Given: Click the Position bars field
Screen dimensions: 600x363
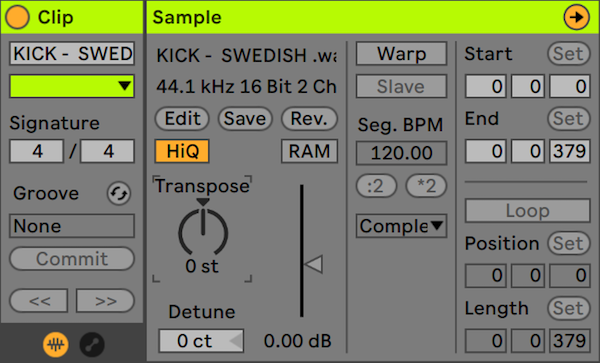Looking at the screenshot, I should tap(486, 276).
